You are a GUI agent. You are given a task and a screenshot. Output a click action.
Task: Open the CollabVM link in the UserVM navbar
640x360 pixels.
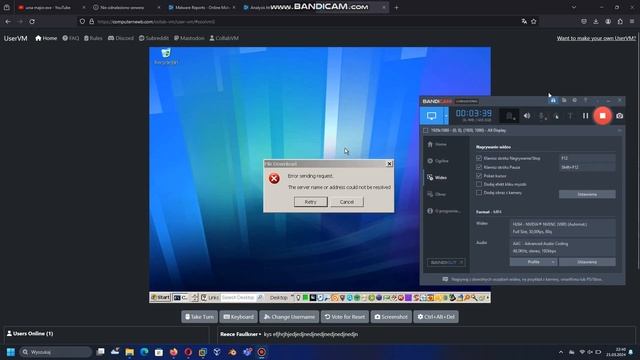pyautogui.click(x=224, y=38)
